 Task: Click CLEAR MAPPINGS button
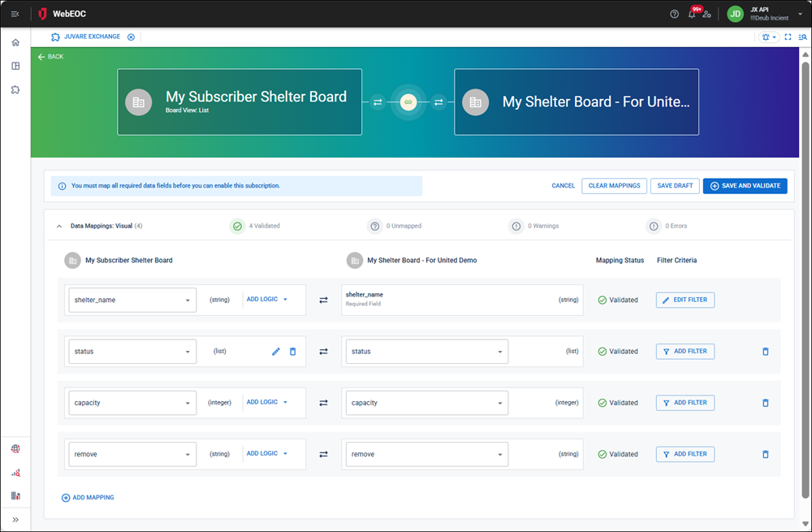(x=614, y=186)
